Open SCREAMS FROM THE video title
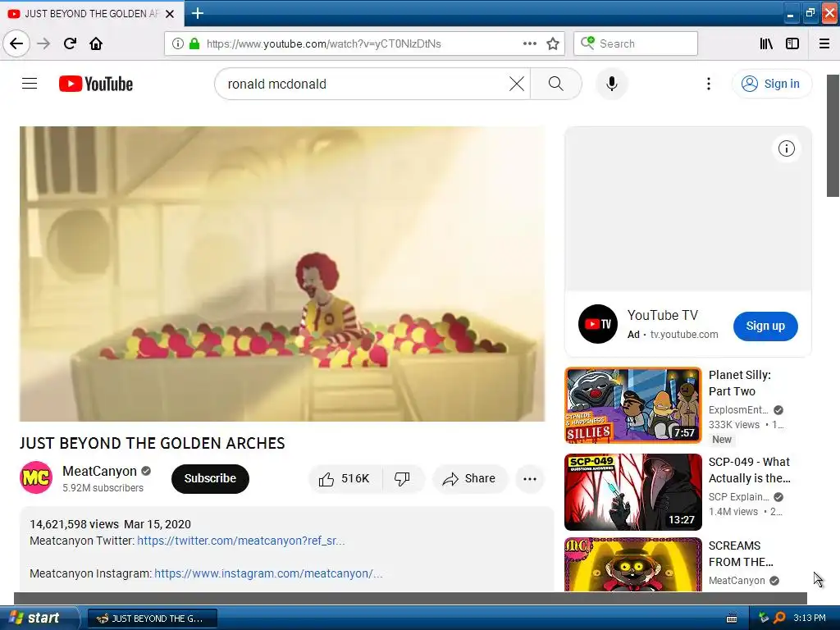 741,554
